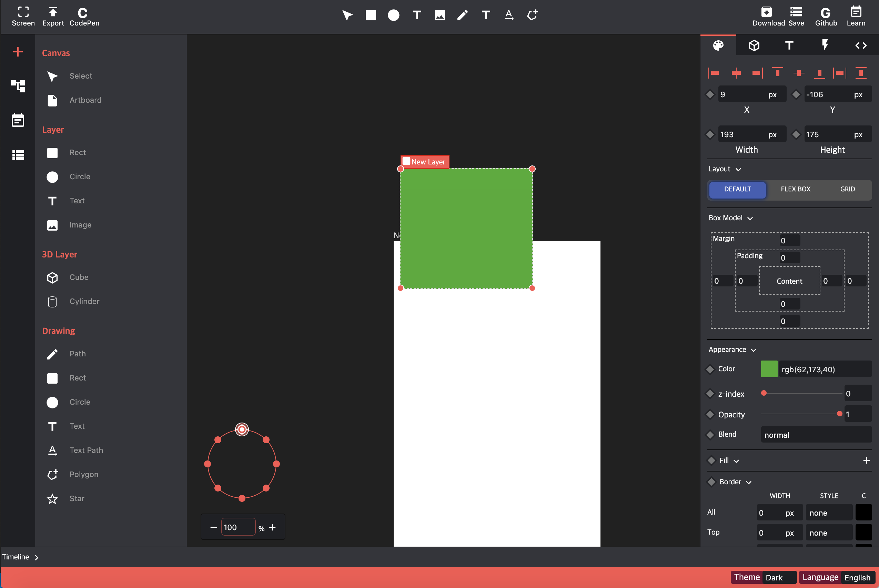The image size is (879, 588).
Task: Open the layer tree icon in left sidebar
Action: tap(18, 86)
